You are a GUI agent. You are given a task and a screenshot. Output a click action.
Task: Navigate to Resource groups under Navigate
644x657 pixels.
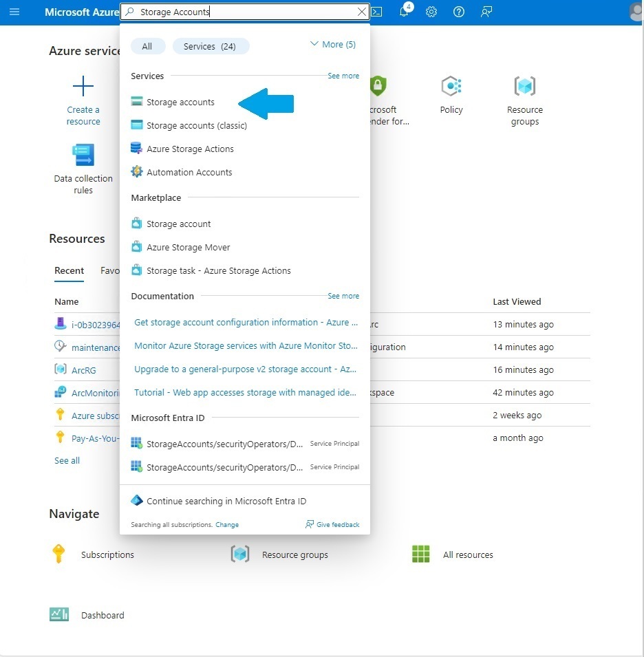pyautogui.click(x=294, y=555)
